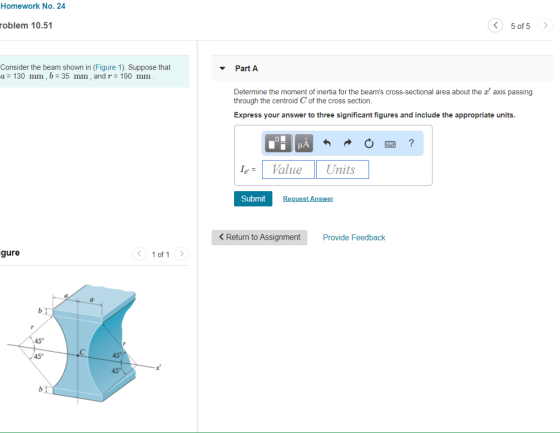
Task: Select the '1 of 1' figure counter
Action: 160,254
